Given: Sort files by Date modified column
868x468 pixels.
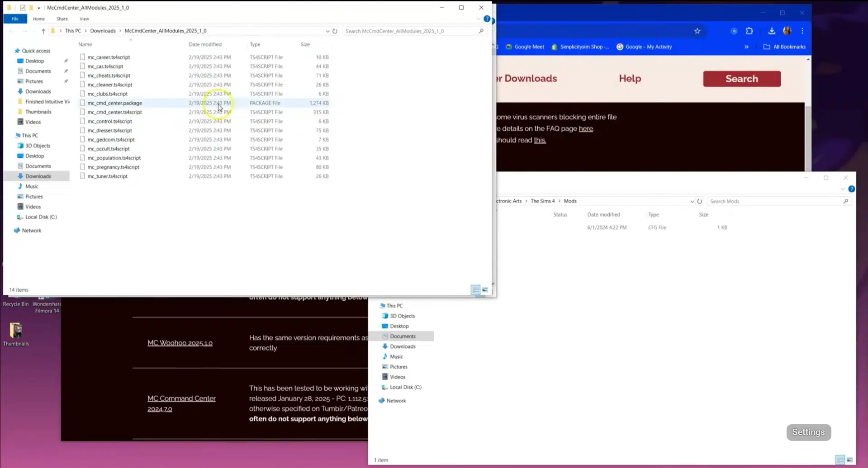Looking at the screenshot, I should pyautogui.click(x=205, y=44).
